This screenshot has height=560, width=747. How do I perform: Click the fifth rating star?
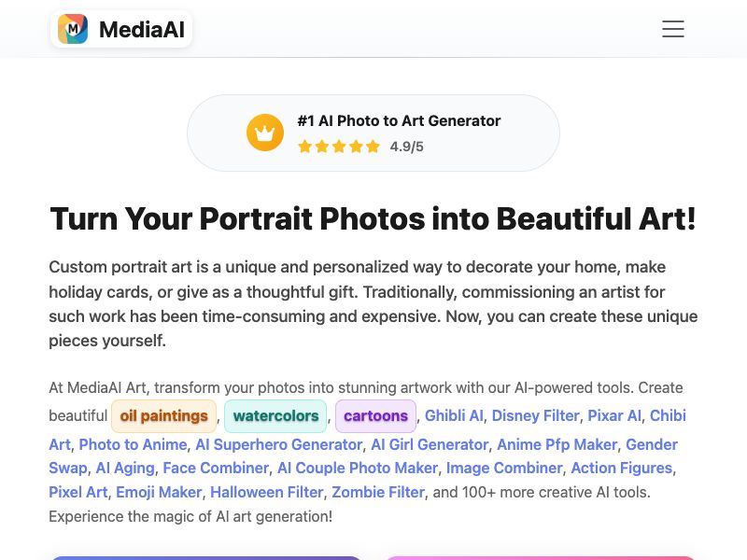pyautogui.click(x=371, y=147)
